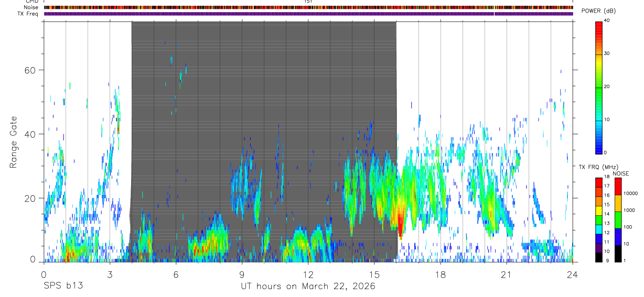Select the 9 tick on the UT hours axis
The image size is (644, 297).
(242, 274)
